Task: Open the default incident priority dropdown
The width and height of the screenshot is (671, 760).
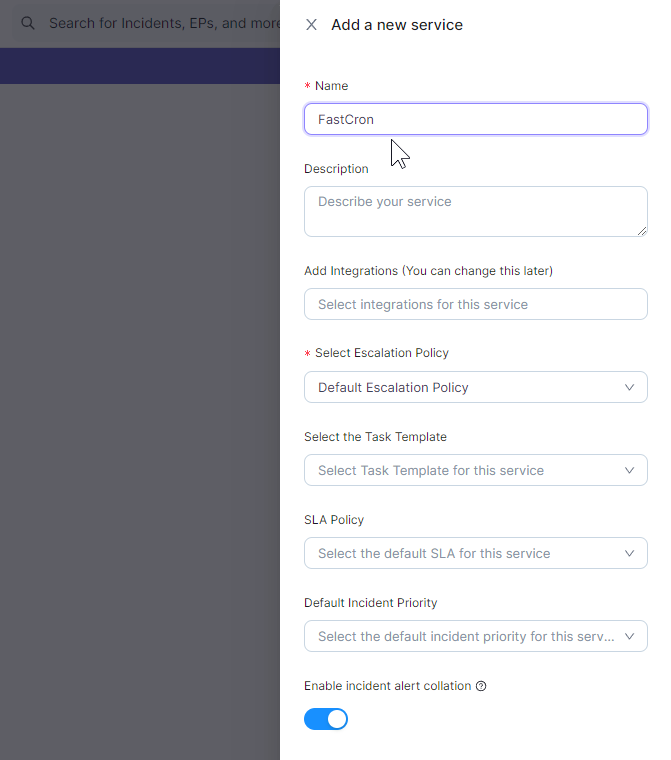Action: 460,636
